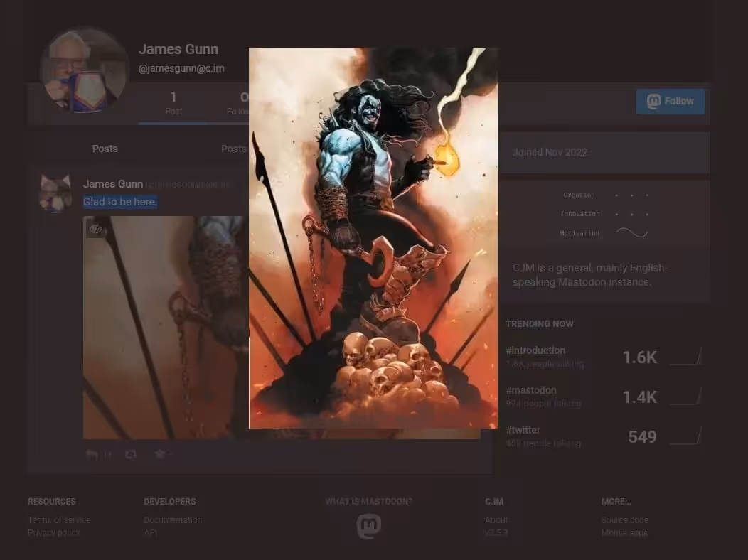This screenshot has width=748, height=560.
Task: Click the 'Joined Nov 2022' text
Action: tap(550, 153)
